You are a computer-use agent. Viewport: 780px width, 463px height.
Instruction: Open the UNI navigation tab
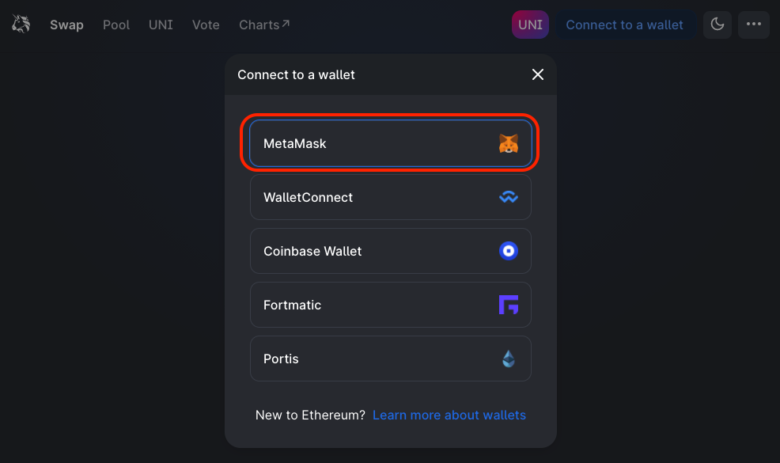click(161, 25)
